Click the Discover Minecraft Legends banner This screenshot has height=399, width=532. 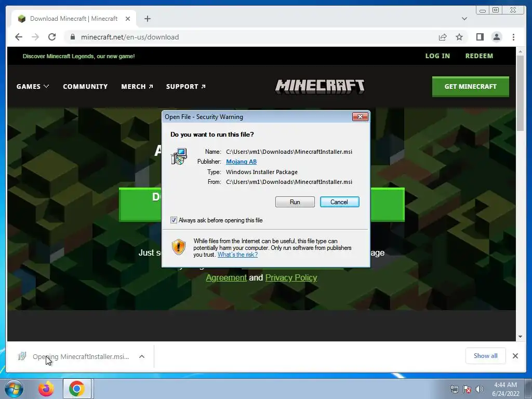[x=79, y=56]
